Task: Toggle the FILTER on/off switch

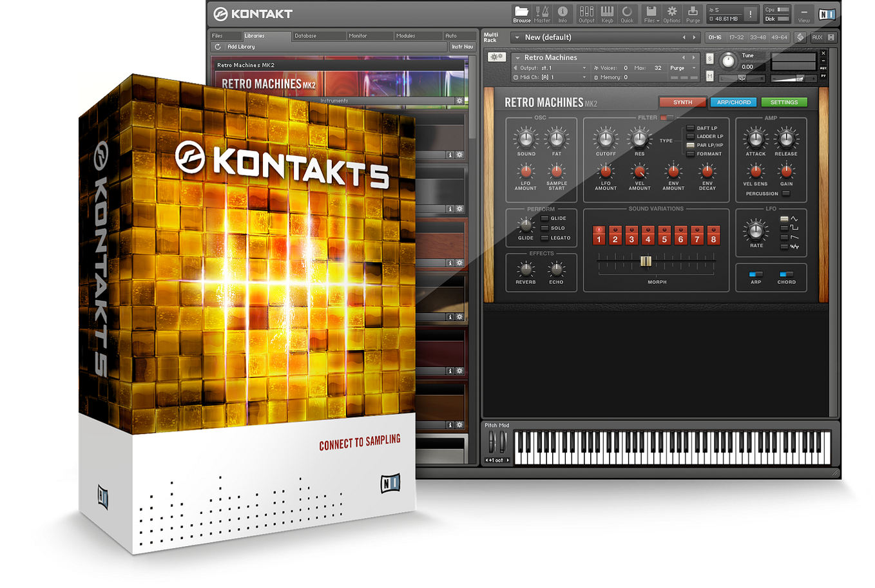Action: (x=666, y=118)
